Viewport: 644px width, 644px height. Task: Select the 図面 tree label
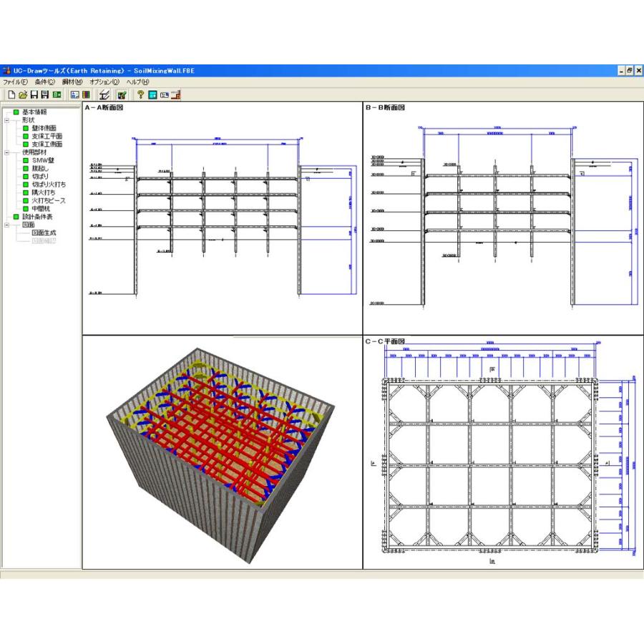tap(29, 225)
